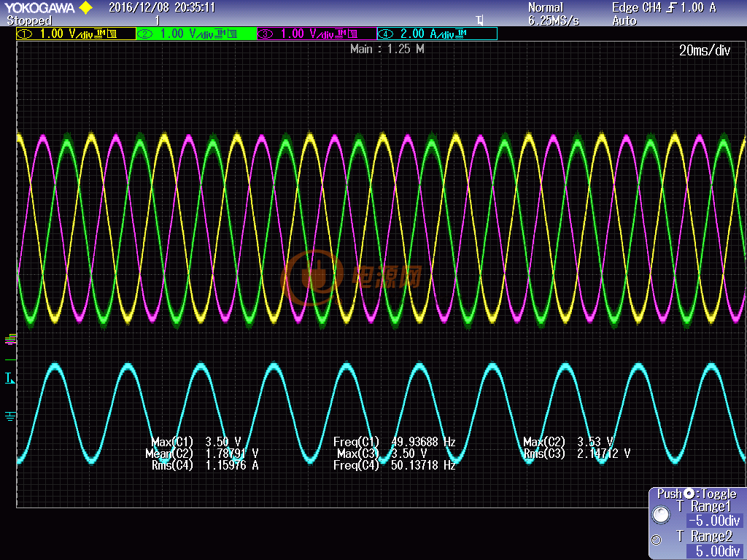Viewport: 747px width, 560px height.
Task: Click the Rms(C4) 1.15976 A measurement
Action: point(205,465)
